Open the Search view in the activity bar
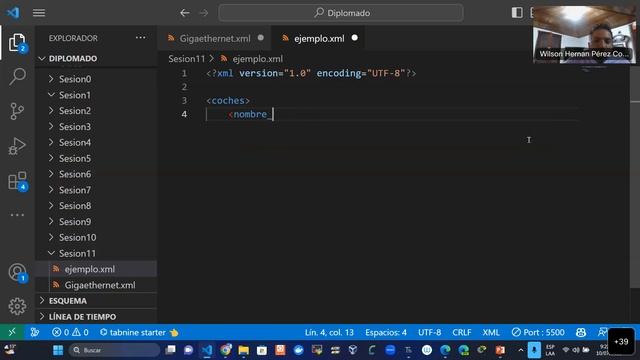This screenshot has height=360, width=640. (17, 76)
